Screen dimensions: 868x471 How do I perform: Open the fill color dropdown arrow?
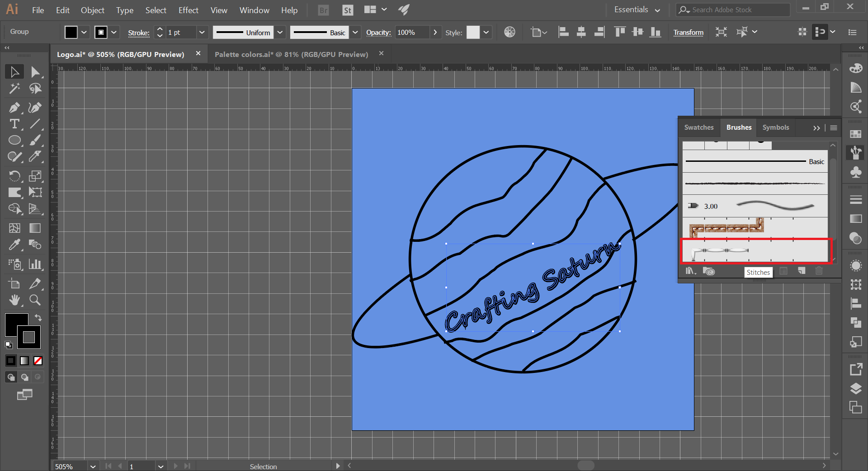(x=84, y=32)
